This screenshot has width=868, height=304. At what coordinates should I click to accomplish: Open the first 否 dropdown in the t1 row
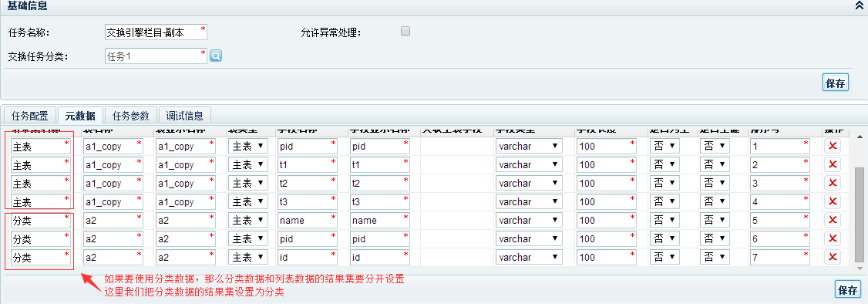tap(666, 164)
